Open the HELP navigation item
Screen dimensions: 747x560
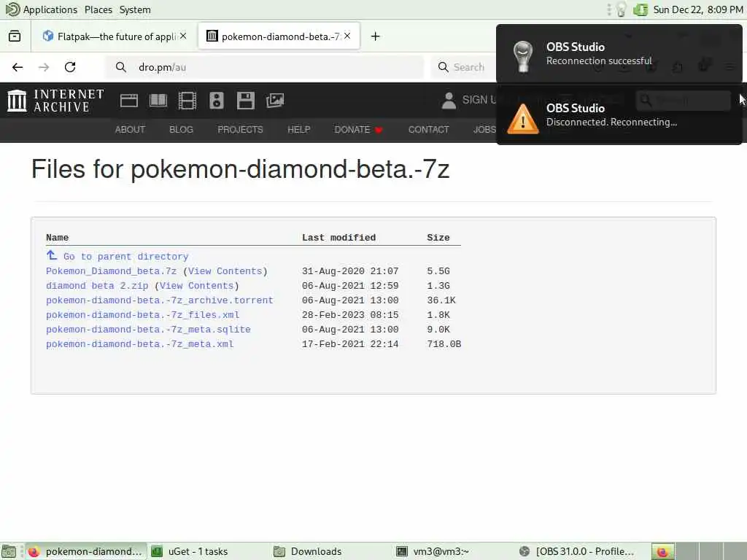(298, 130)
